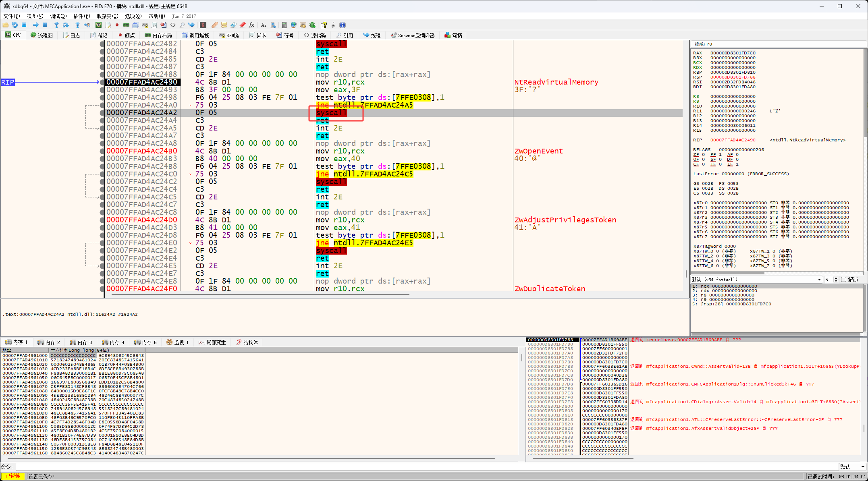Click the green bug icon
Screen dimensions: 868x481
point(312,25)
